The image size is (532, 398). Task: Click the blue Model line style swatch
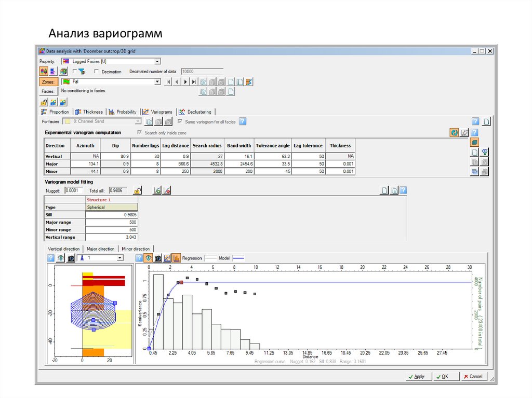[x=238, y=258]
